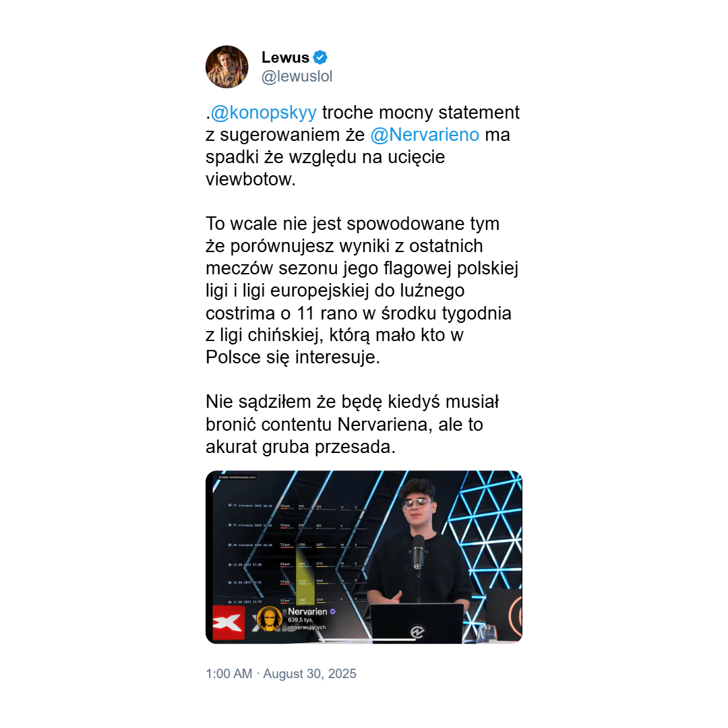Open the Lewus display name link
The height and width of the screenshot is (728, 728).
285,57
